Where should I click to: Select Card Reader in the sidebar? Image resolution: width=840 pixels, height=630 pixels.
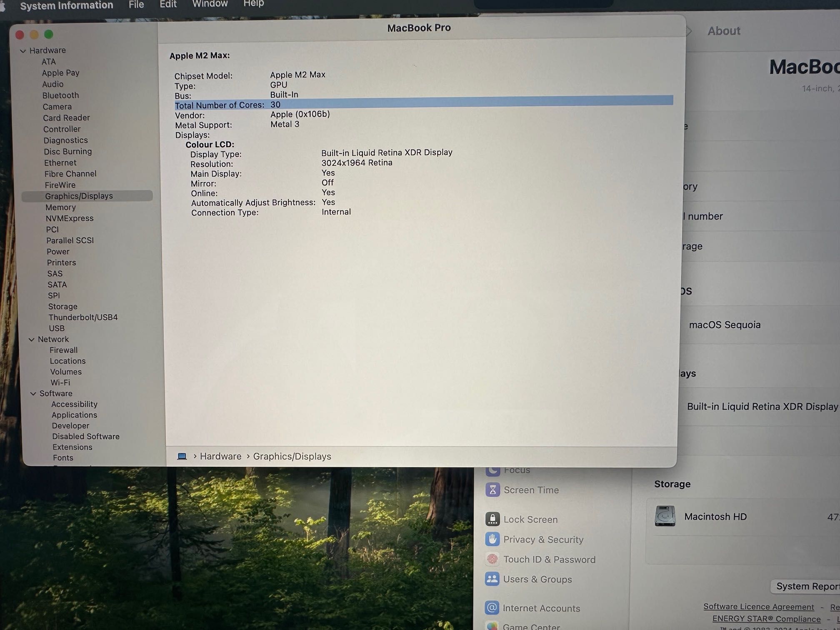66,118
